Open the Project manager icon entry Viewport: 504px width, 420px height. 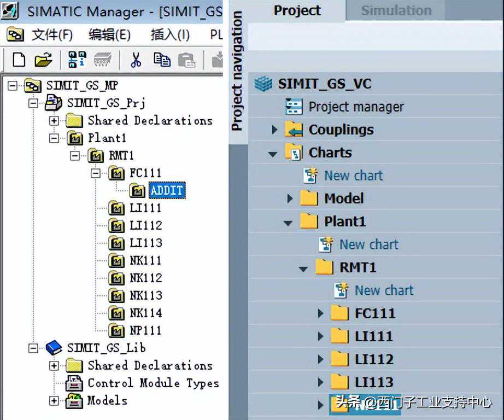click(294, 107)
